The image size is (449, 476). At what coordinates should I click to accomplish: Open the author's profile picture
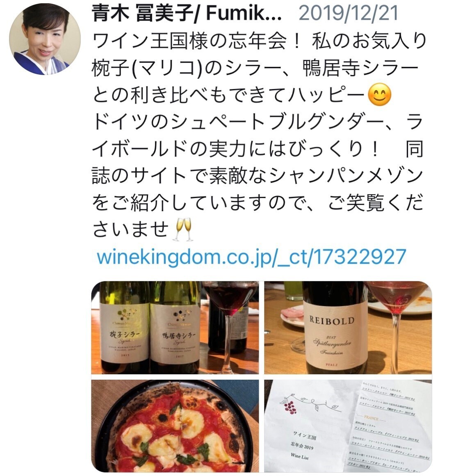45,39
